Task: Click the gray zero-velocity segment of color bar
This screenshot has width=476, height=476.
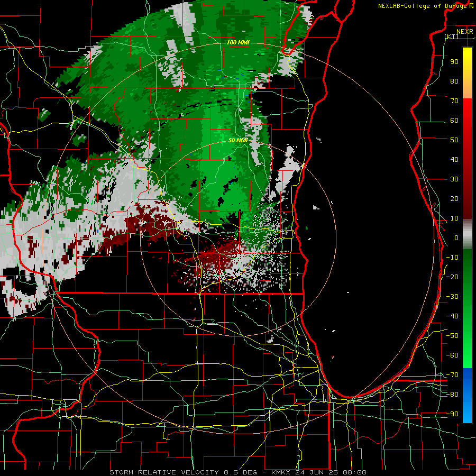Action: [x=467, y=234]
